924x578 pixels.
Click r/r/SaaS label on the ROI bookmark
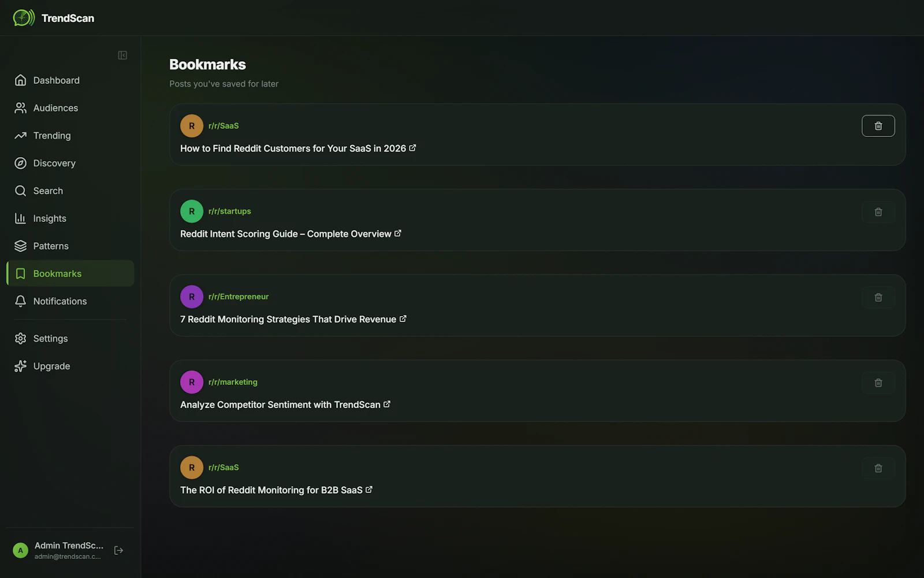(223, 468)
